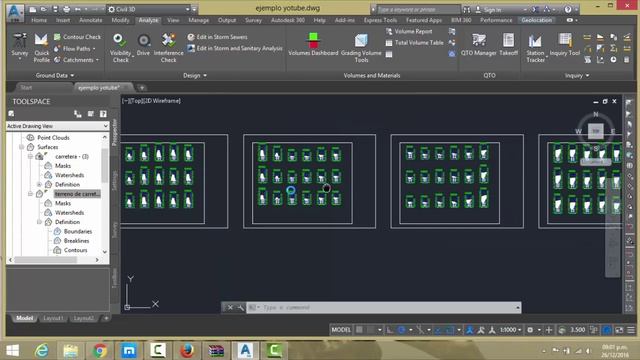
Task: Add new drawing tab with plus
Action: click(142, 87)
